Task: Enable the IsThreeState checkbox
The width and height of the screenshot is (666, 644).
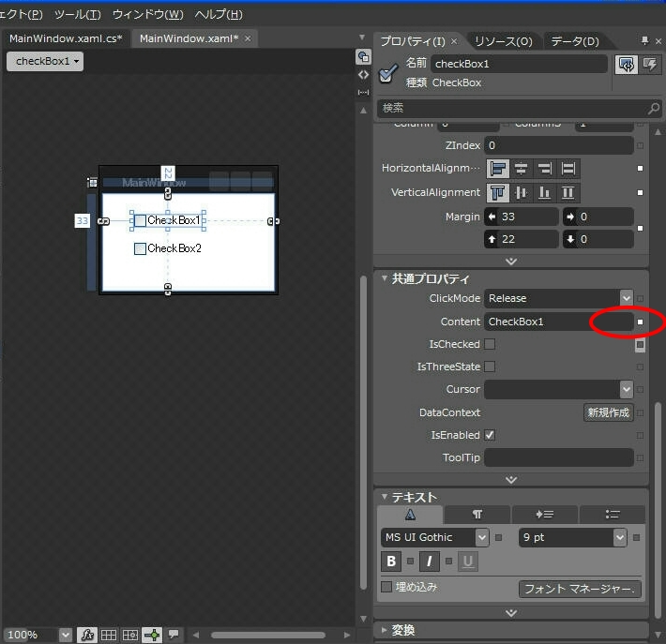Action: (x=490, y=367)
